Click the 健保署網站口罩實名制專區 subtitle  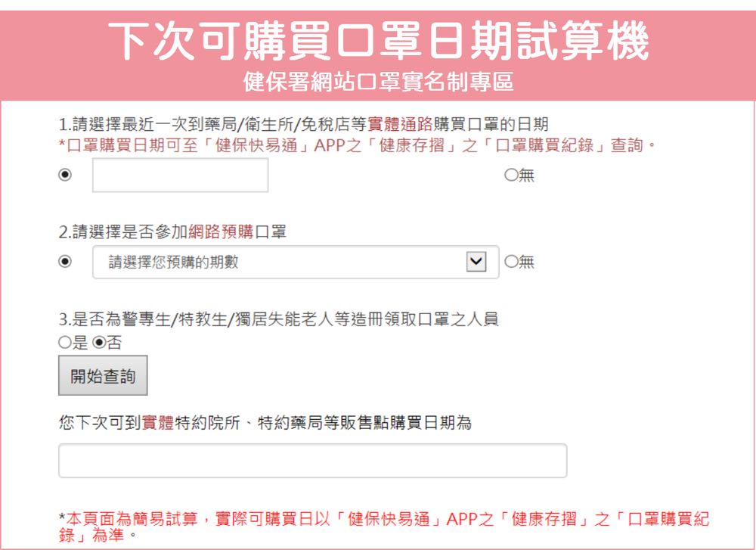(378, 82)
